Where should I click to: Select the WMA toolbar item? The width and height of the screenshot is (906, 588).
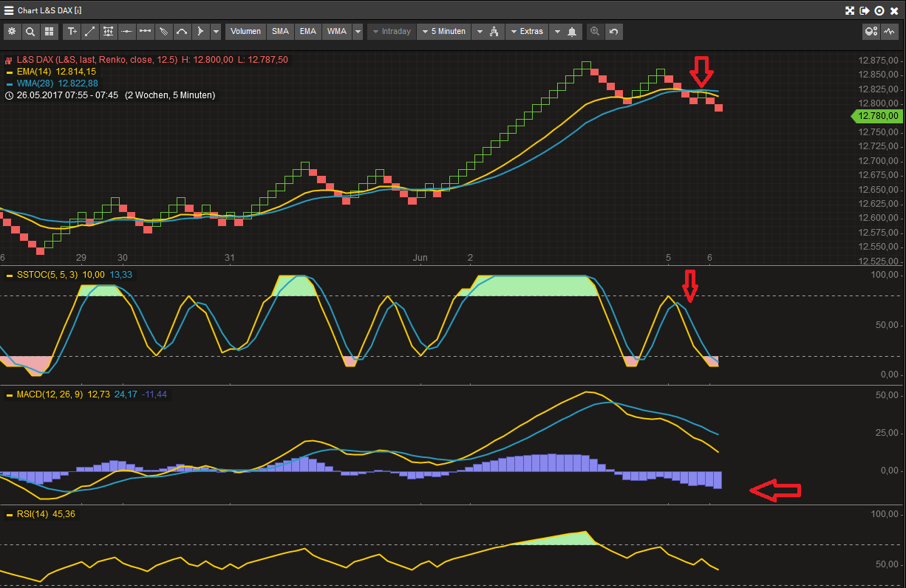(337, 31)
